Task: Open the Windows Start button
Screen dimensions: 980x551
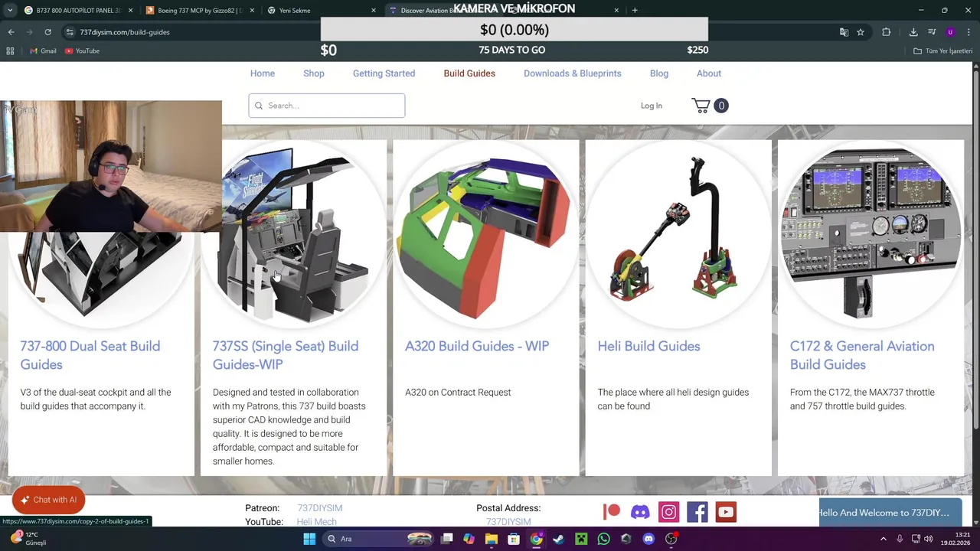Action: (x=309, y=539)
